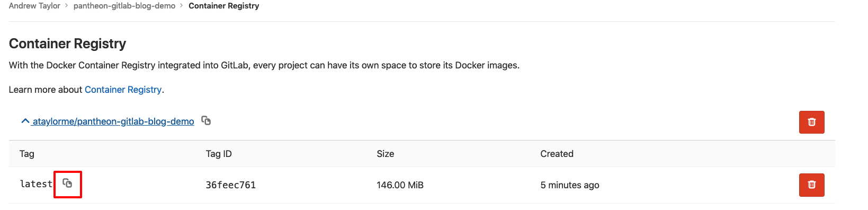
Task: Open the ataylorme/pantheon-gitlab-blog-demo repository link
Action: point(113,121)
